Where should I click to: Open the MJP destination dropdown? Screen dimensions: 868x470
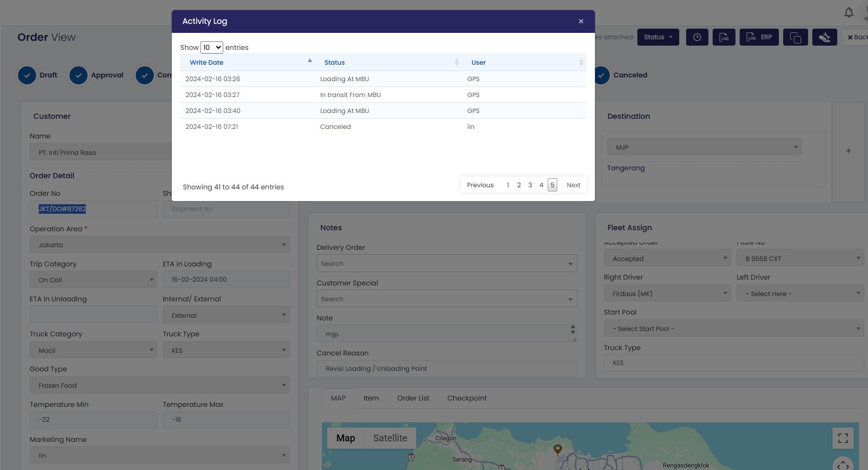(704, 147)
